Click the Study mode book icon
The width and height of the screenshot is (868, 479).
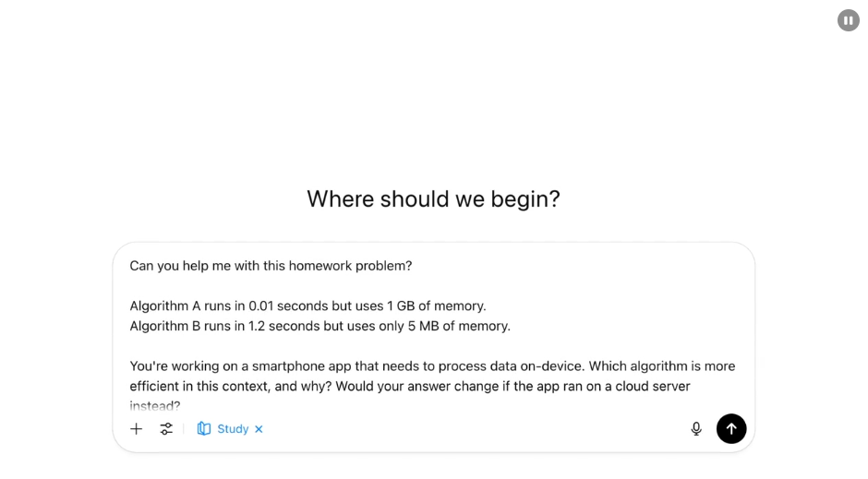204,428
